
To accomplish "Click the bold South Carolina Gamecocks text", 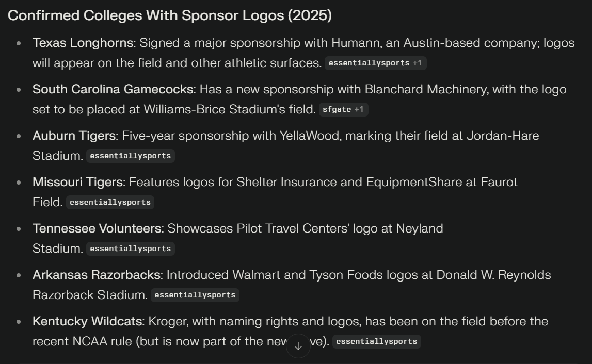I will (113, 89).
